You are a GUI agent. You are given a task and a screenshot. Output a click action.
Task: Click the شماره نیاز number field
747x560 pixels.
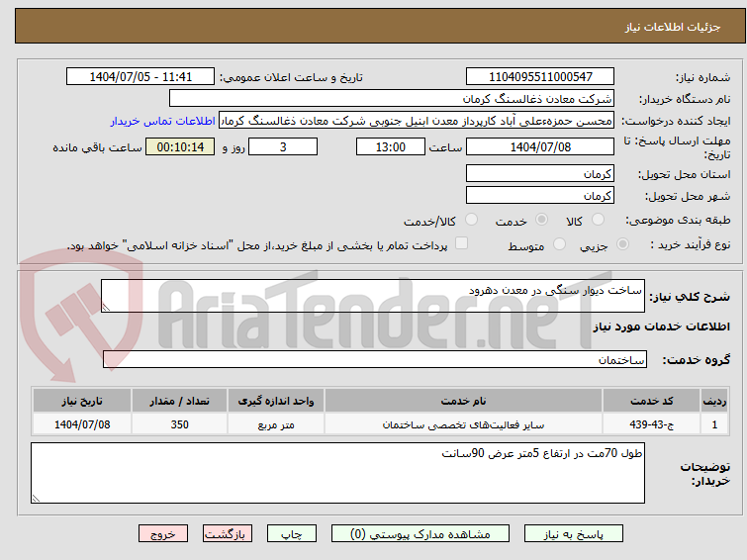pyautogui.click(x=540, y=77)
